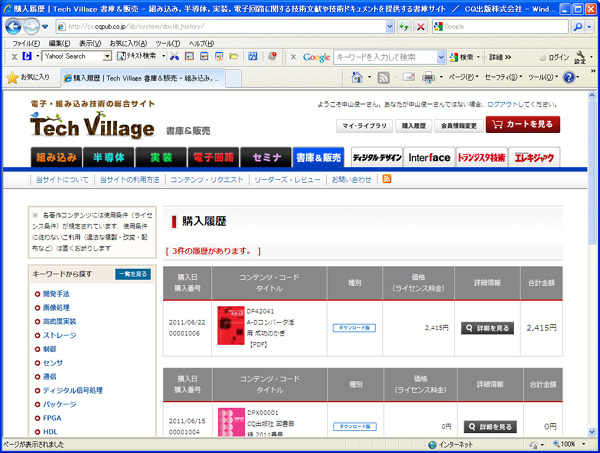Image resolution: width=600 pixels, height=453 pixels.
Task: Select the 電子回路 navigation tab
Action: coord(212,157)
